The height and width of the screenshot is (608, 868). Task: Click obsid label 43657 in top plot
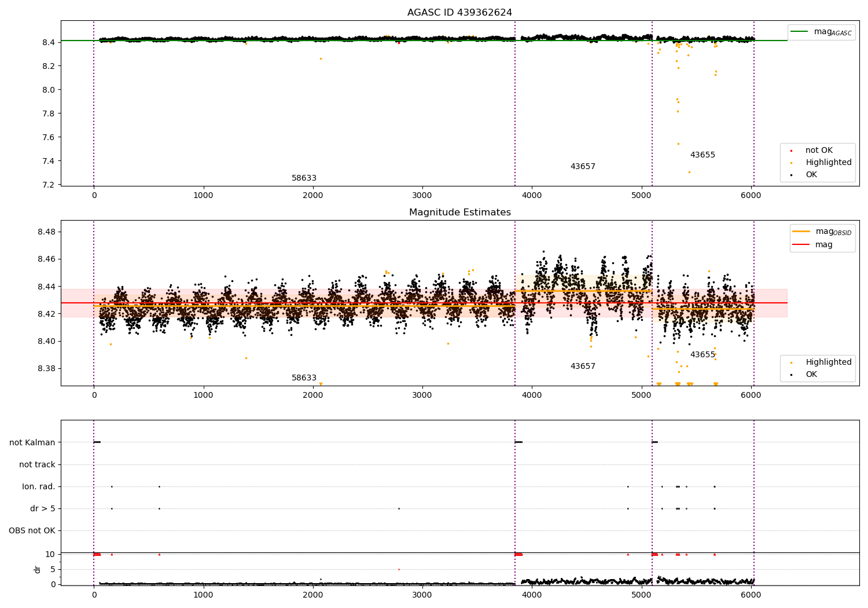583,166
